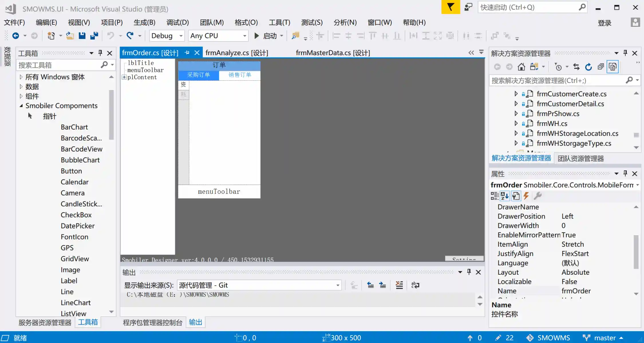
Task: Click the Refresh icon in Solution Explorer
Action: (x=588, y=67)
